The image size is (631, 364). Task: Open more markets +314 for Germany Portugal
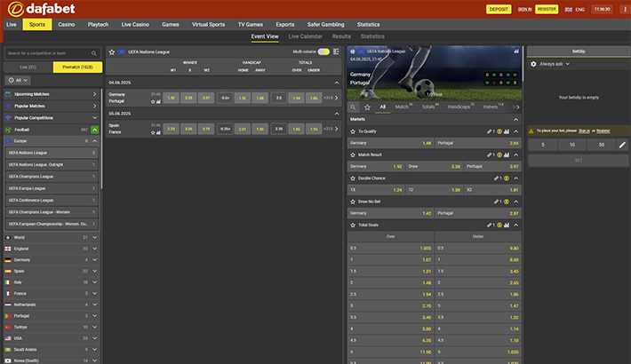pos(331,98)
